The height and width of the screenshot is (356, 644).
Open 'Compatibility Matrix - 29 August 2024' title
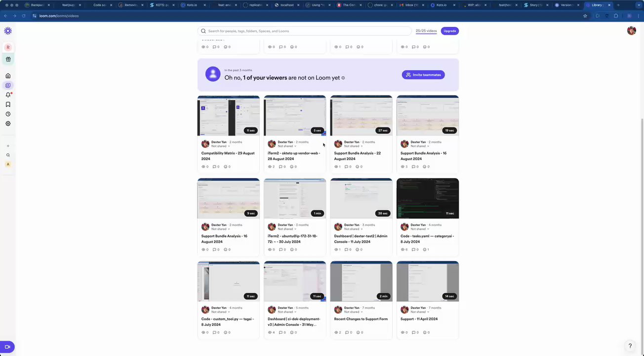pos(228,156)
